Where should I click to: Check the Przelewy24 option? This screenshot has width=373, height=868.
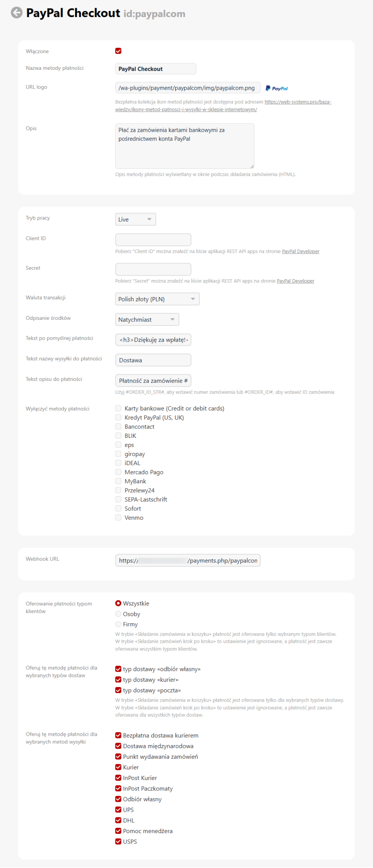click(118, 490)
